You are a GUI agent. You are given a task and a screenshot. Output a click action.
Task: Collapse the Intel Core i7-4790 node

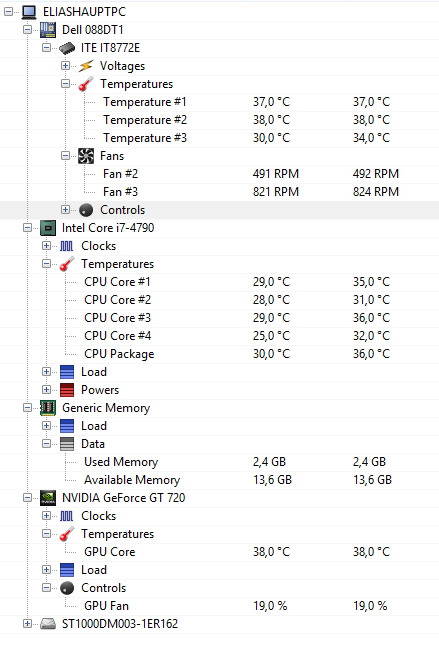click(28, 228)
